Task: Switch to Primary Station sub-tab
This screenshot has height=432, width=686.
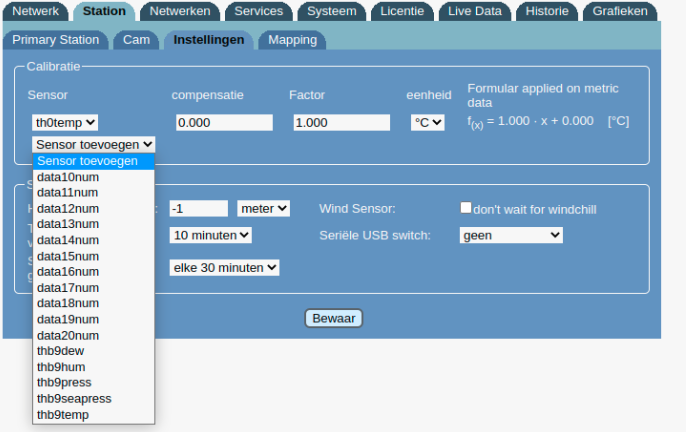Action: click(x=55, y=40)
